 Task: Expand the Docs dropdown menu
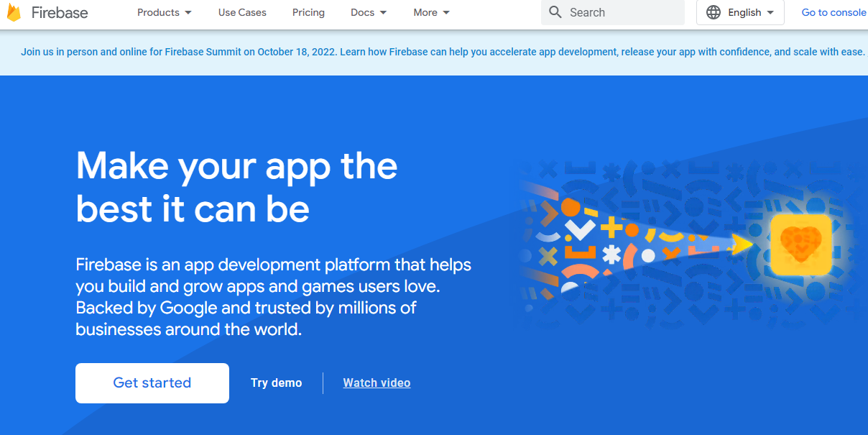pos(369,12)
